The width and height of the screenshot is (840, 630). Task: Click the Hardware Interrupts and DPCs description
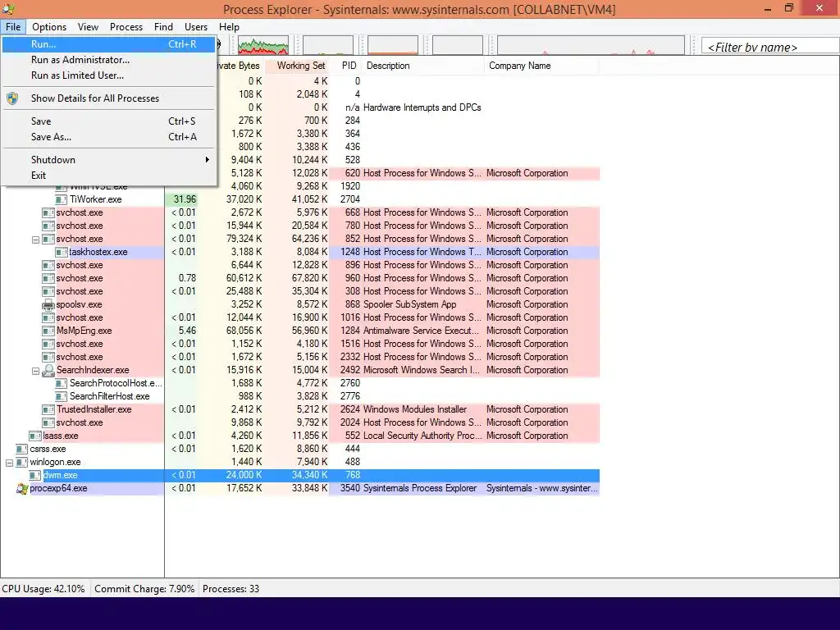422,107
